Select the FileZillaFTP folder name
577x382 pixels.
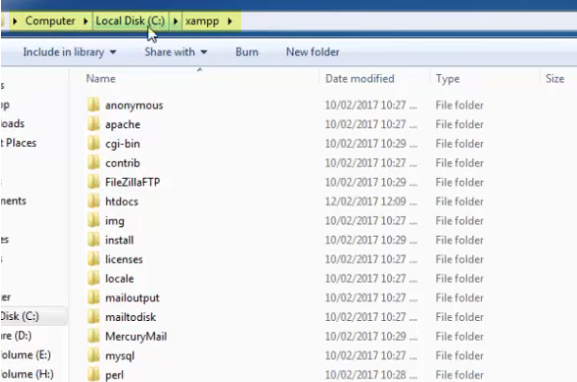click(x=132, y=182)
